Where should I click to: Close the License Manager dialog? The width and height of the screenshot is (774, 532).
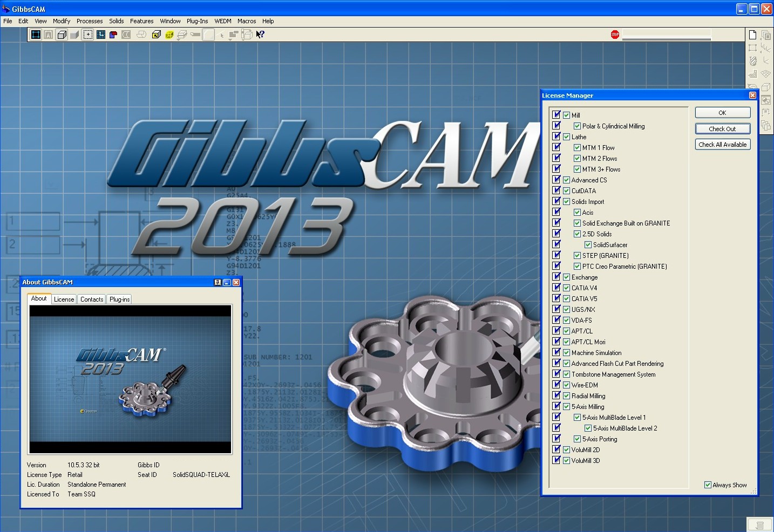[x=752, y=96]
